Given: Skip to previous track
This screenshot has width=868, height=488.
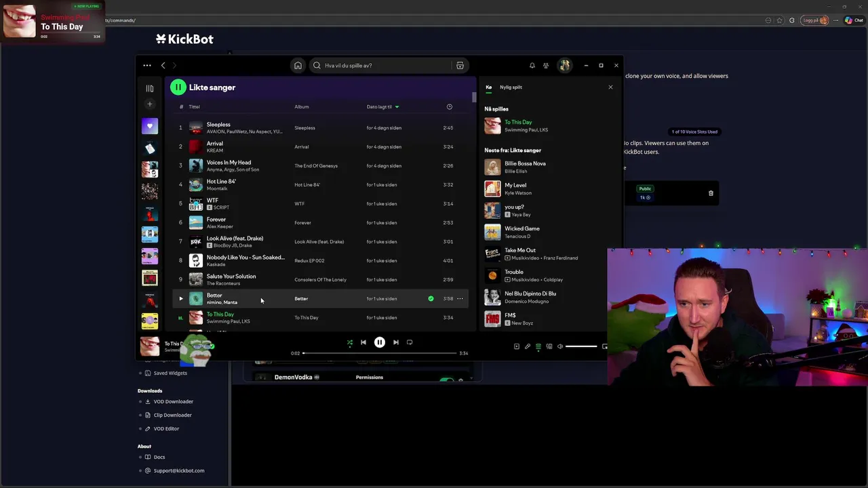Looking at the screenshot, I should point(363,342).
